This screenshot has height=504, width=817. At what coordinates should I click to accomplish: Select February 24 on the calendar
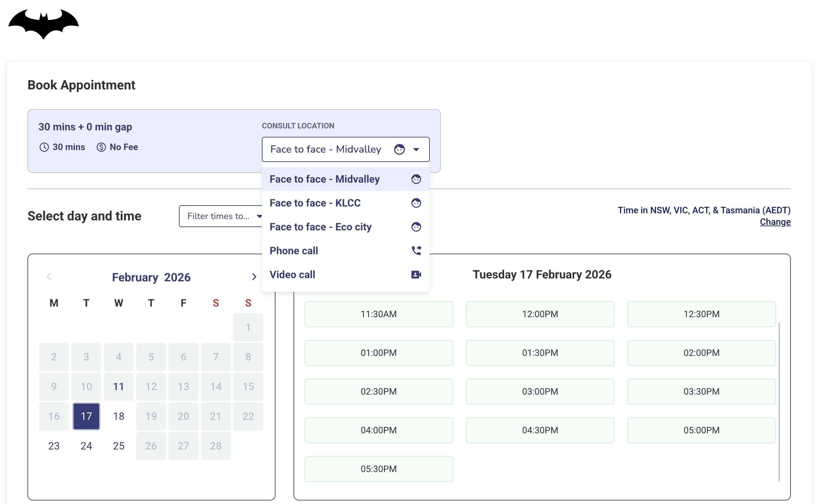pyautogui.click(x=86, y=446)
